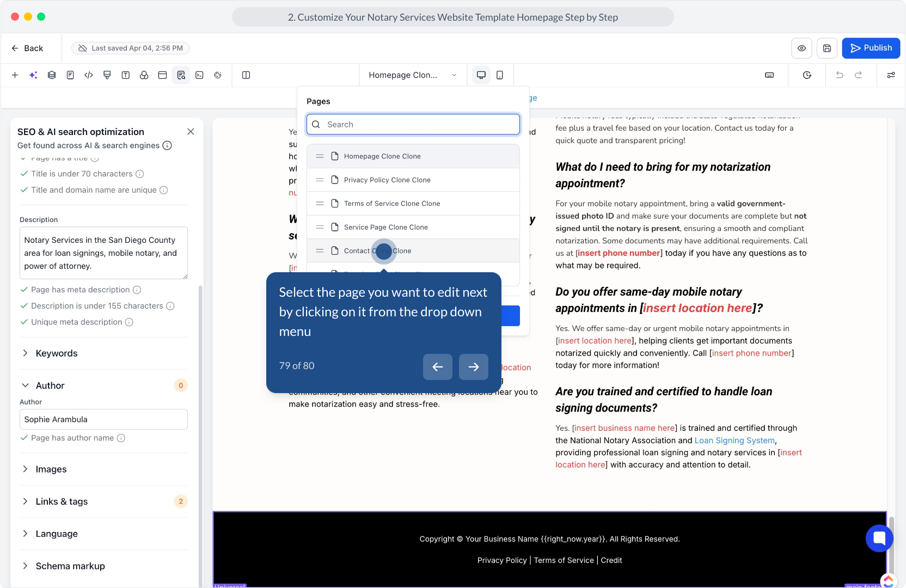
Task: Click drag handle beside Privacy Policy Clone Clone
Action: (320, 180)
